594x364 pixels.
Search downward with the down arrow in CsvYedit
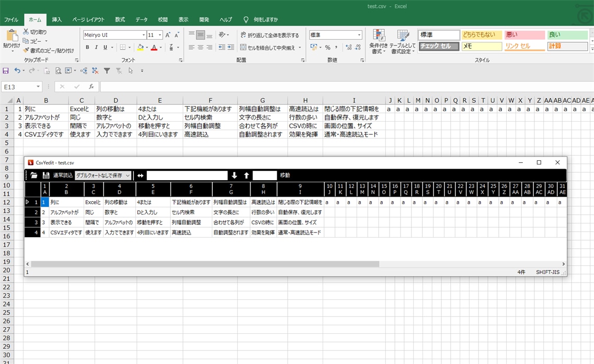234,175
